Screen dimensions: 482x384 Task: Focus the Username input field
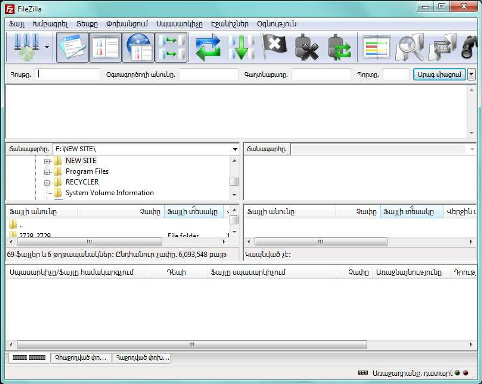[209, 74]
